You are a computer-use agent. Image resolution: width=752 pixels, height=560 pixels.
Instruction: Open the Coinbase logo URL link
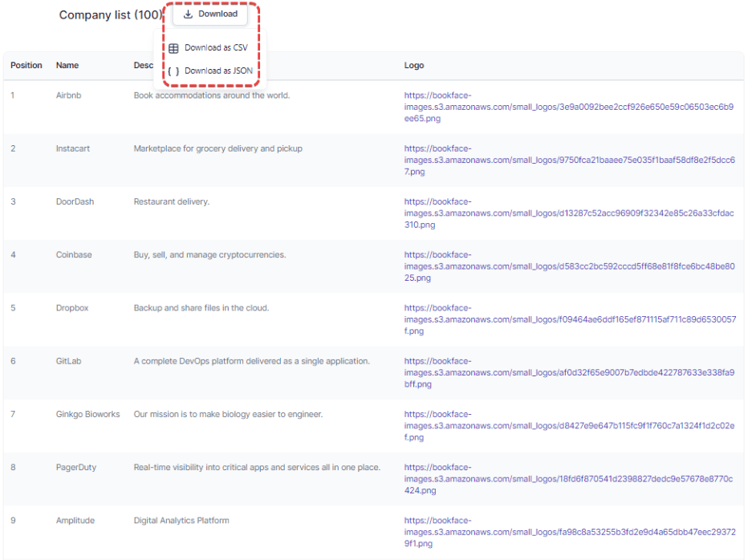click(x=569, y=266)
